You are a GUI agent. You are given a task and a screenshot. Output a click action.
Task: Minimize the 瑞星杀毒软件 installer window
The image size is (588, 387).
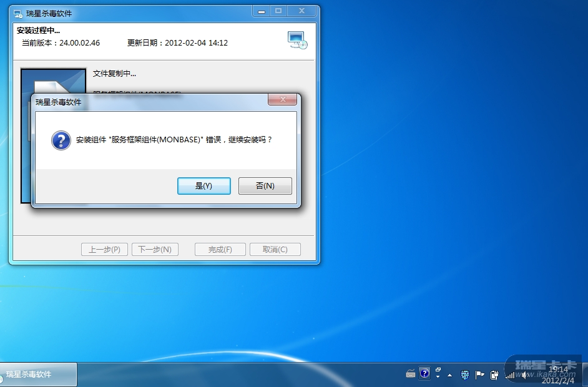pos(262,11)
